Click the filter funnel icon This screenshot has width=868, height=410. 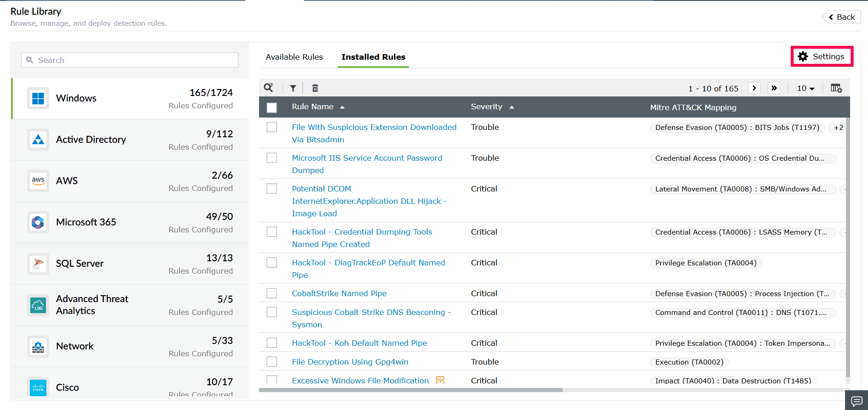(x=293, y=88)
